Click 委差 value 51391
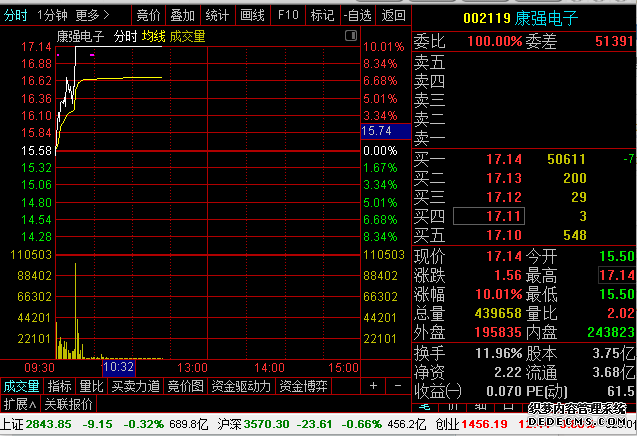Image resolution: width=637 pixels, height=436 pixels. tap(614, 41)
